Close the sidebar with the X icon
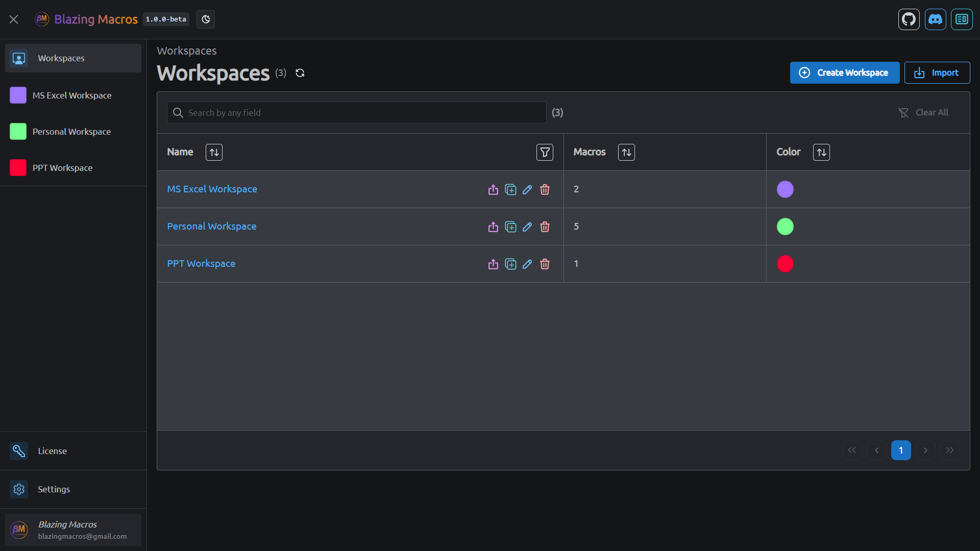Screen dimensions: 980x551 14,19
